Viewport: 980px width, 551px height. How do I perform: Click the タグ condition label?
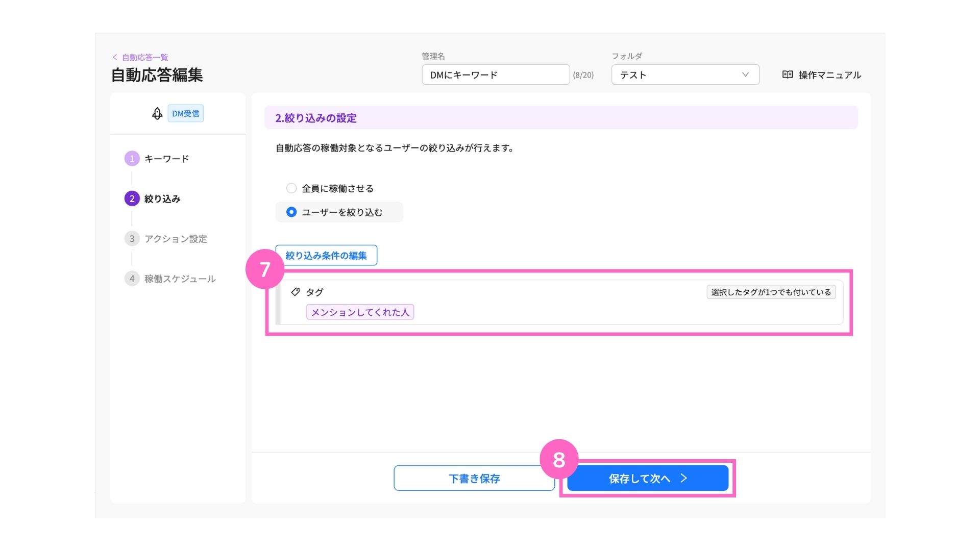314,292
